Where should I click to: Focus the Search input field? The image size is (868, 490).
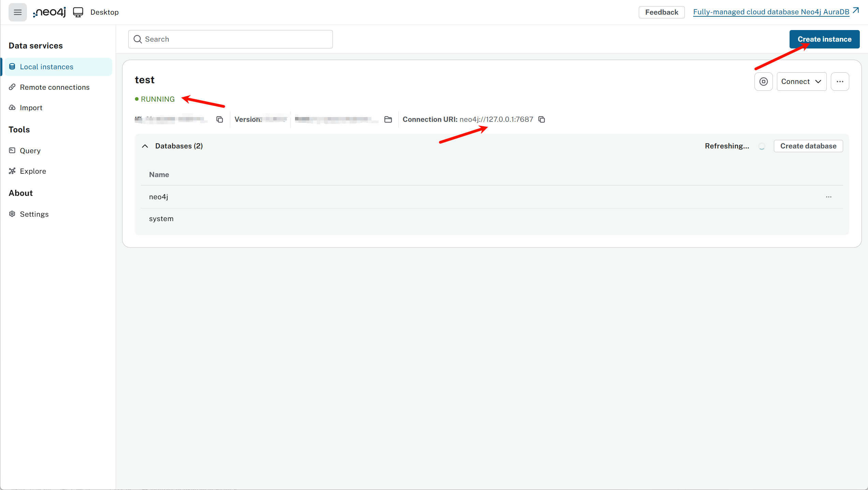(231, 39)
